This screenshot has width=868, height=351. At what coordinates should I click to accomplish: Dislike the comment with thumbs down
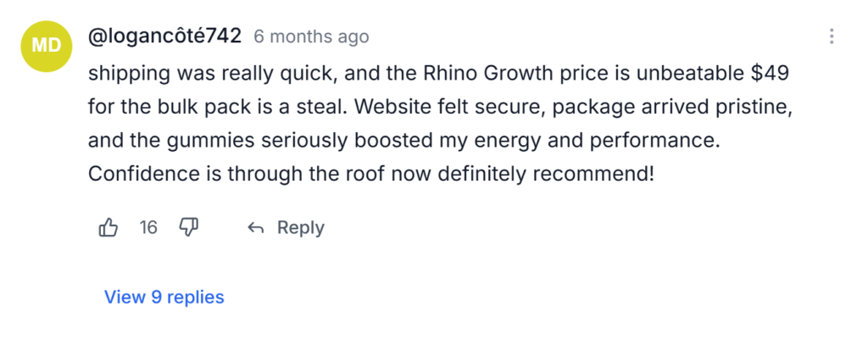pyautogui.click(x=189, y=227)
